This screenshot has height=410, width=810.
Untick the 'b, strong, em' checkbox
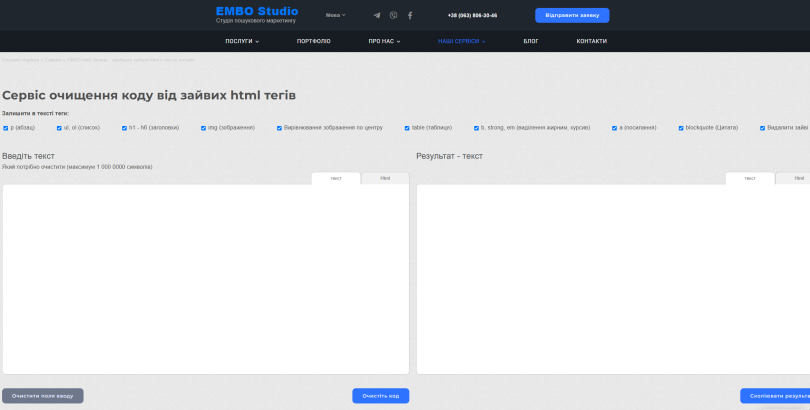(x=476, y=128)
